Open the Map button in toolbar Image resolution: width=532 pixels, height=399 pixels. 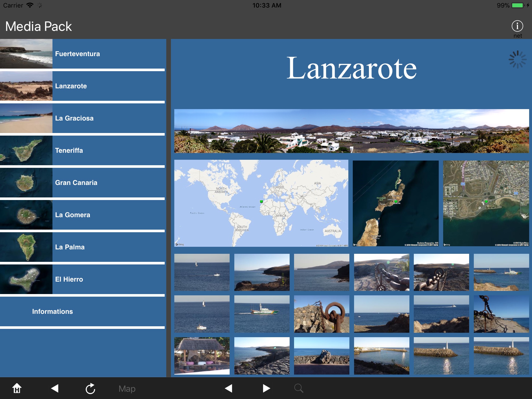127,389
